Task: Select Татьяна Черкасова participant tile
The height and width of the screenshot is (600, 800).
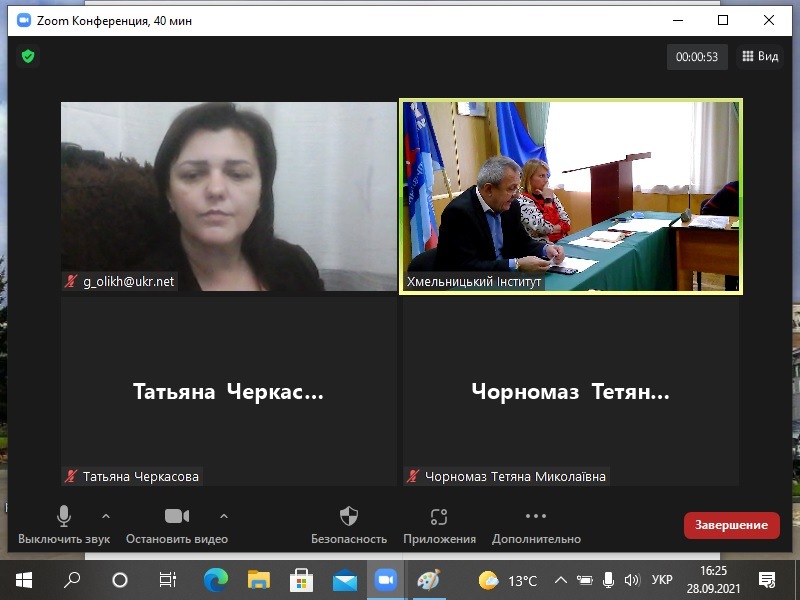Action: click(228, 392)
